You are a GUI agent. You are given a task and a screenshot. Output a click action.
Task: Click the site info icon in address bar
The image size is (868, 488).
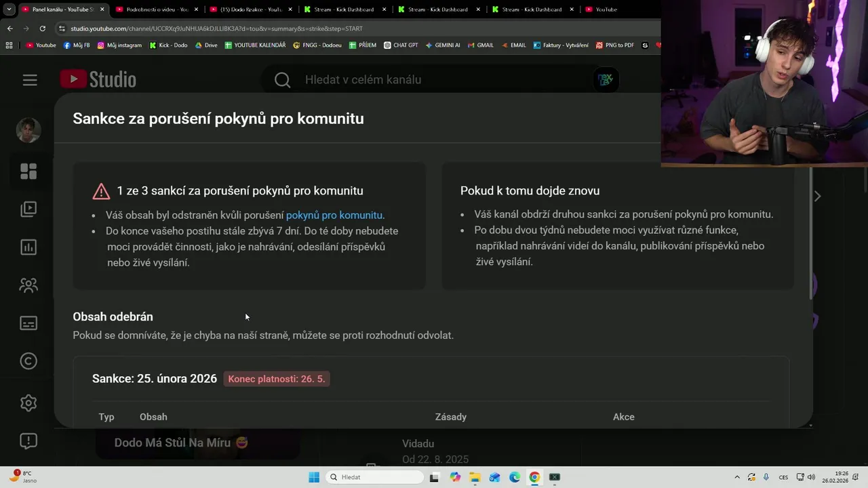tap(62, 28)
